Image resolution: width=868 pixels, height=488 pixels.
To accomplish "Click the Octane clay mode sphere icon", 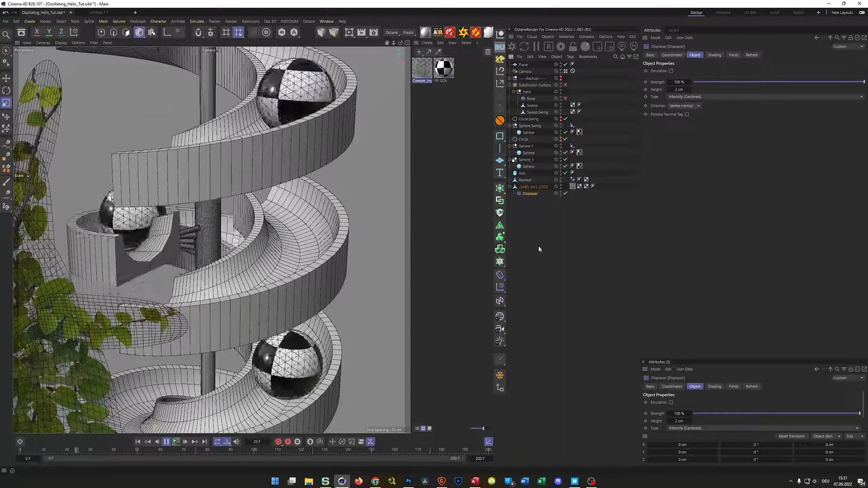I will point(585,46).
